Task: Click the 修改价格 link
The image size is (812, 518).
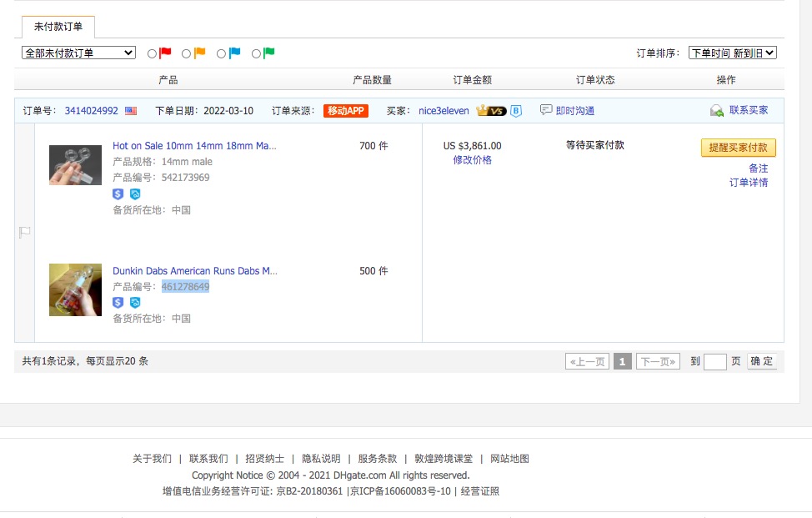Action: [x=472, y=160]
